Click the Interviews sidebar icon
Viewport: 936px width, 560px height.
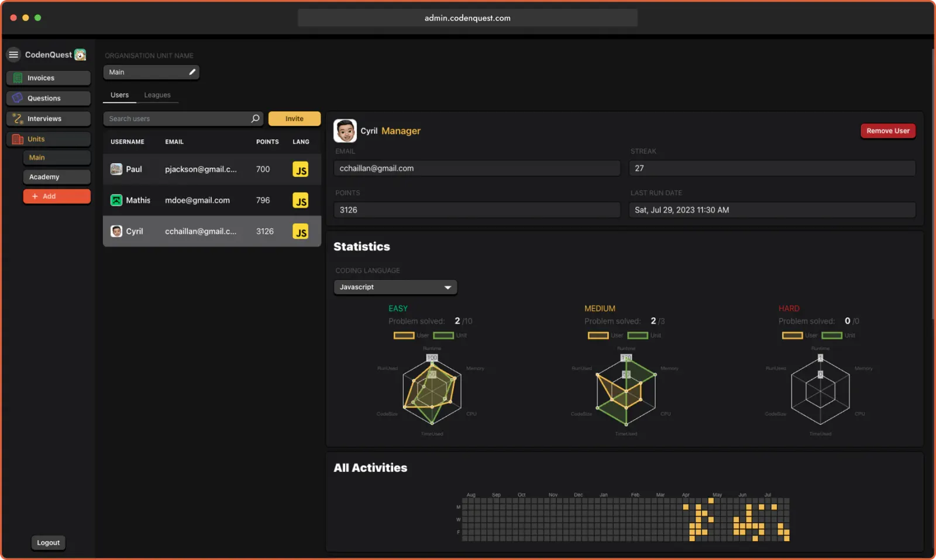coord(18,118)
